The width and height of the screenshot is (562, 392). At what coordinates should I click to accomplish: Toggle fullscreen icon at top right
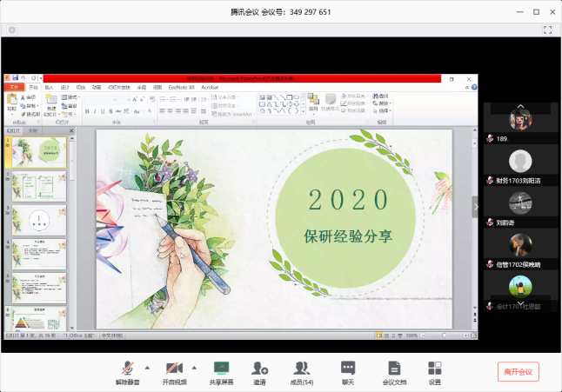click(548, 30)
